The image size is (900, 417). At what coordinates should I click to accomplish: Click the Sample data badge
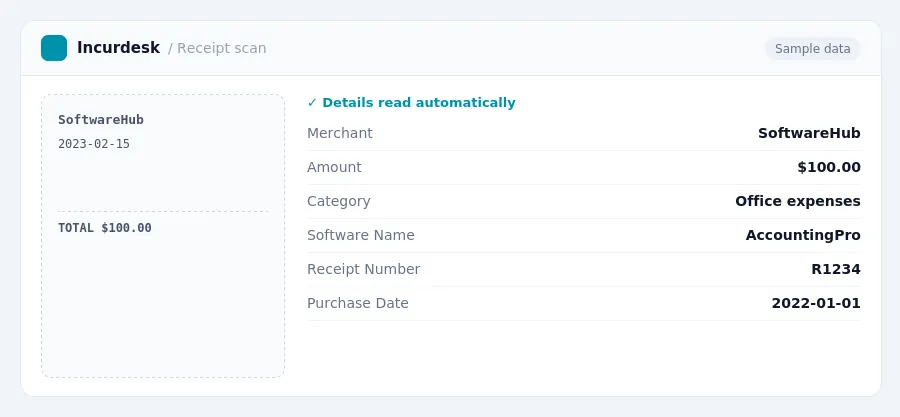(x=812, y=49)
